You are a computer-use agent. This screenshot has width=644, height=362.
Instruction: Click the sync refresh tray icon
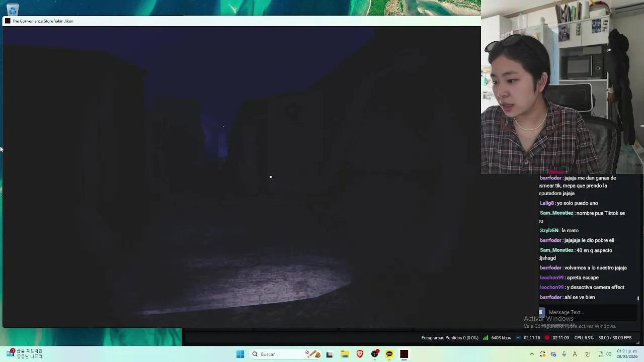pos(542,354)
